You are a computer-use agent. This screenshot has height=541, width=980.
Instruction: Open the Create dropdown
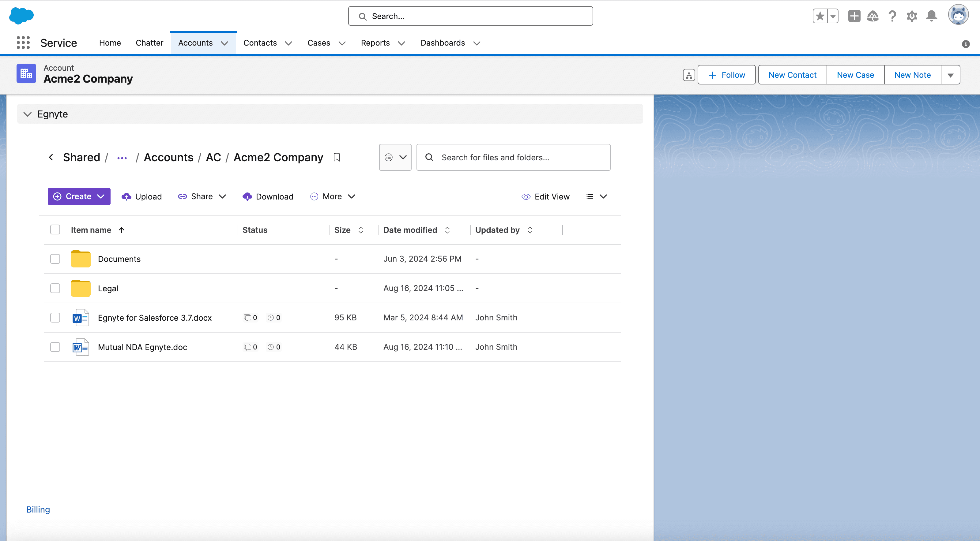pyautogui.click(x=79, y=196)
